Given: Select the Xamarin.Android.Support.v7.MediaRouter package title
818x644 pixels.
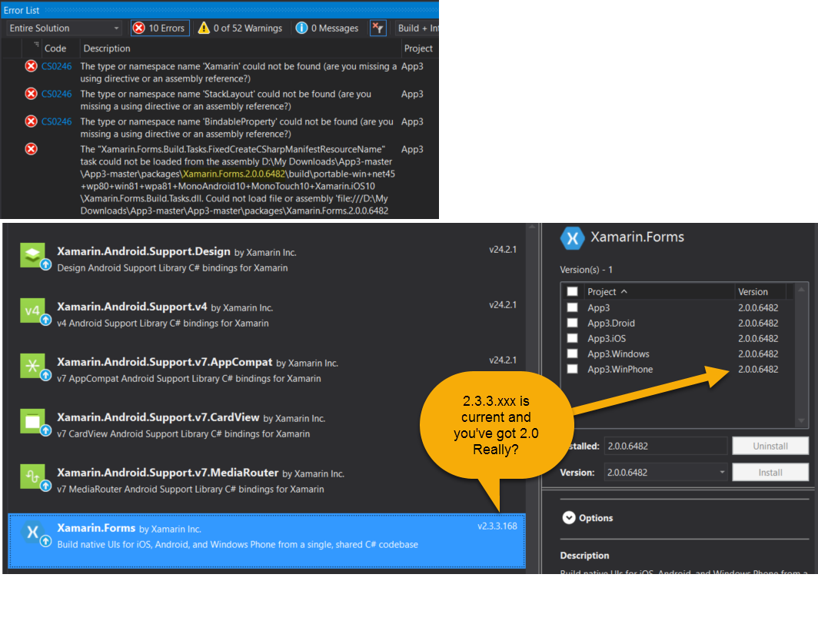Looking at the screenshot, I should click(x=168, y=473).
